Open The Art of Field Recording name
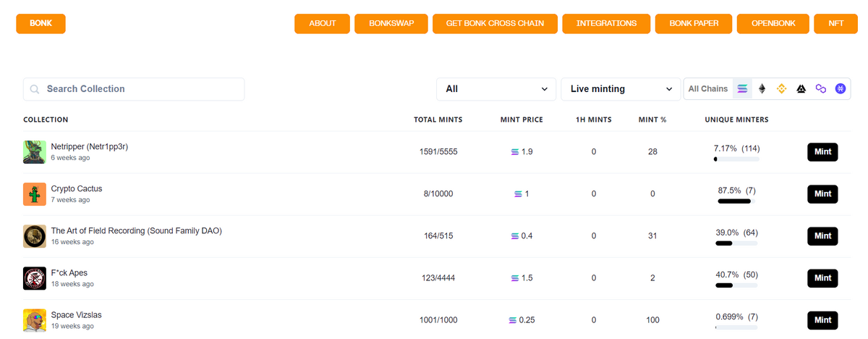This screenshot has height=339, width=868. point(136,230)
